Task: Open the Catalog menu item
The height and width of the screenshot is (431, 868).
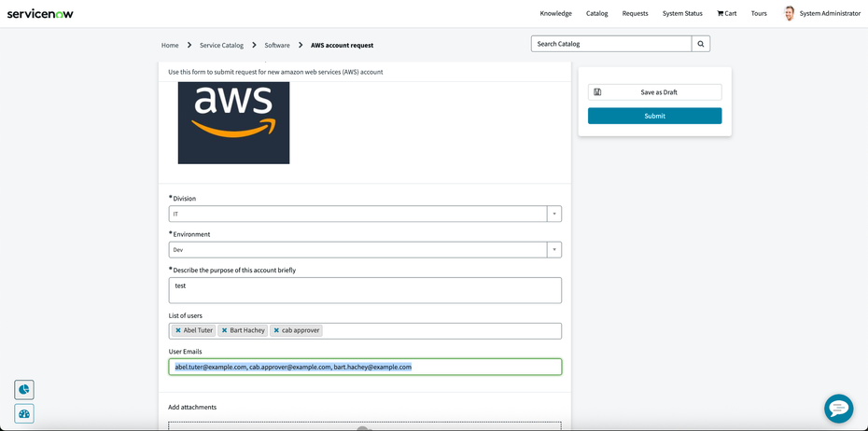Action: tap(596, 14)
